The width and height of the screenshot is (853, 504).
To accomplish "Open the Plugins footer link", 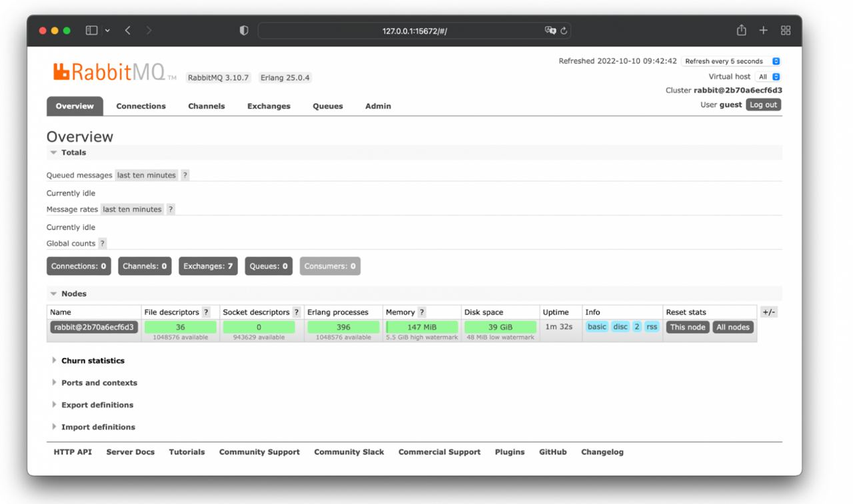I will pyautogui.click(x=510, y=452).
